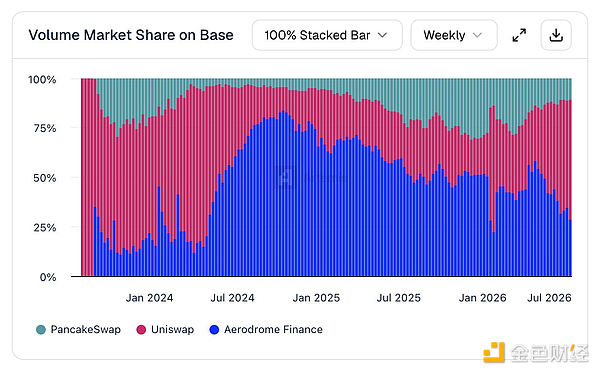Expand the chart to fullscreen

click(x=519, y=35)
